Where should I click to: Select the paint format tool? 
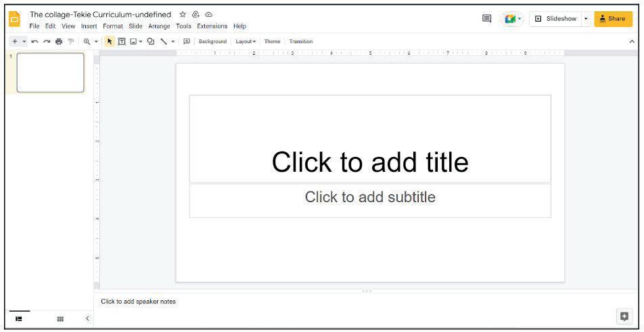tap(70, 41)
